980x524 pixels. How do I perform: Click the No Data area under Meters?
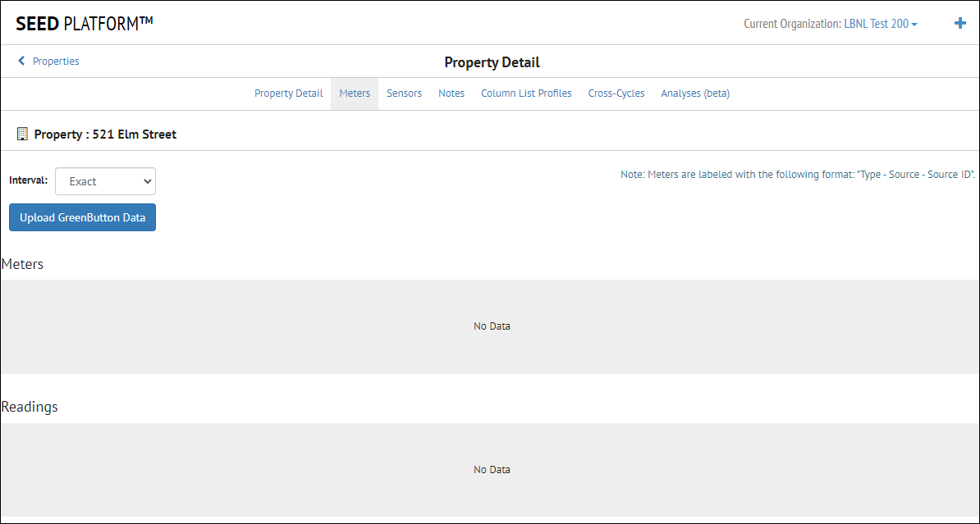tap(491, 326)
